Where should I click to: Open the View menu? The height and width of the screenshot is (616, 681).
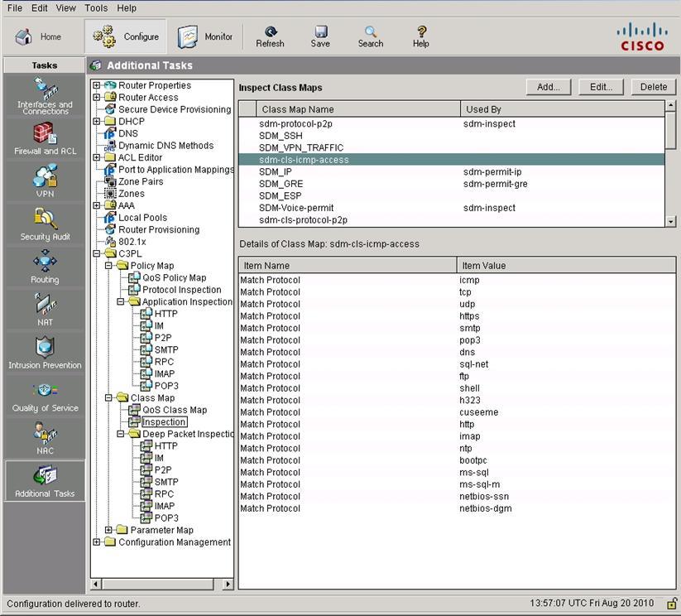[x=65, y=8]
